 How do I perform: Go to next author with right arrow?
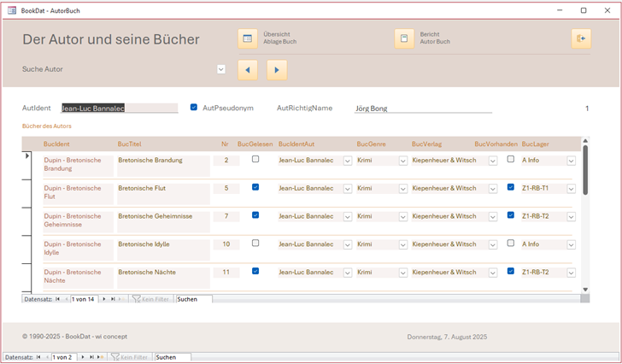point(277,69)
